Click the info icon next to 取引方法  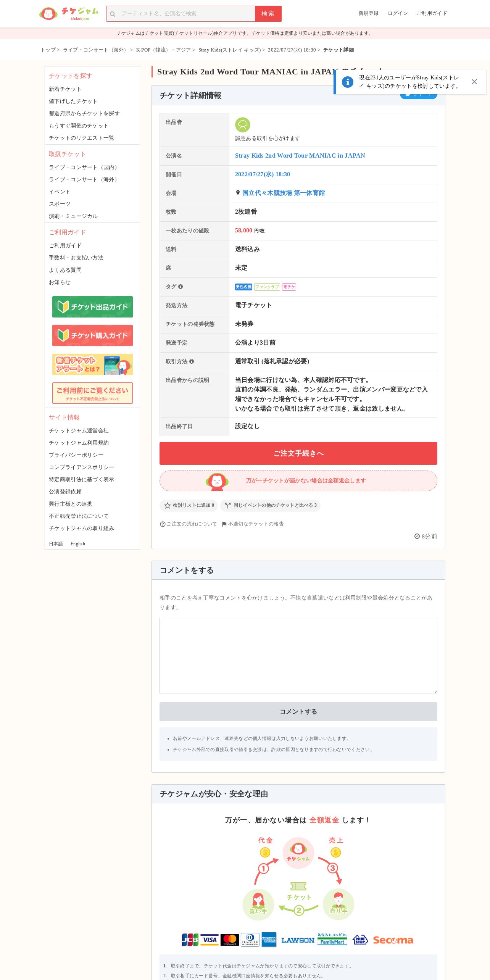(x=192, y=361)
